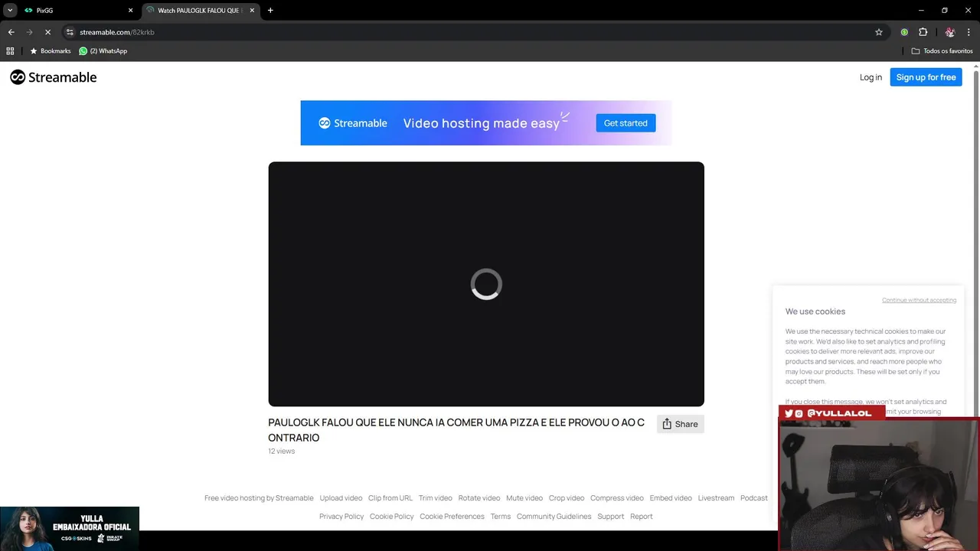Click Get started in the banner
The image size is (980, 551).
626,123
